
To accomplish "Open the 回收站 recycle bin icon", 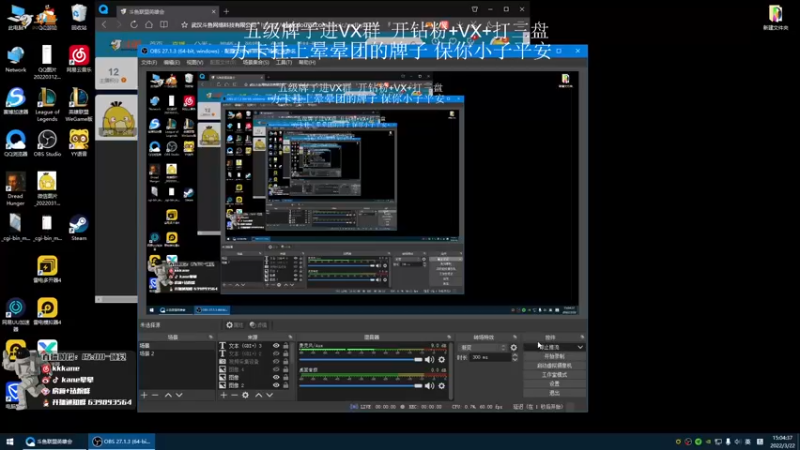I will [79, 17].
